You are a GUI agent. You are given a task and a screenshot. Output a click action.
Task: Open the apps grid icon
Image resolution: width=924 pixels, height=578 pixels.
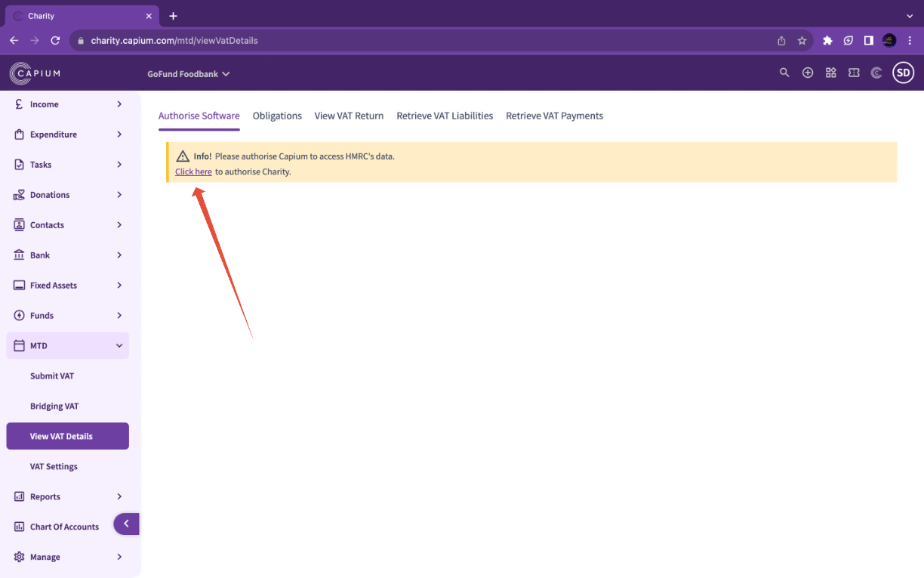click(831, 73)
